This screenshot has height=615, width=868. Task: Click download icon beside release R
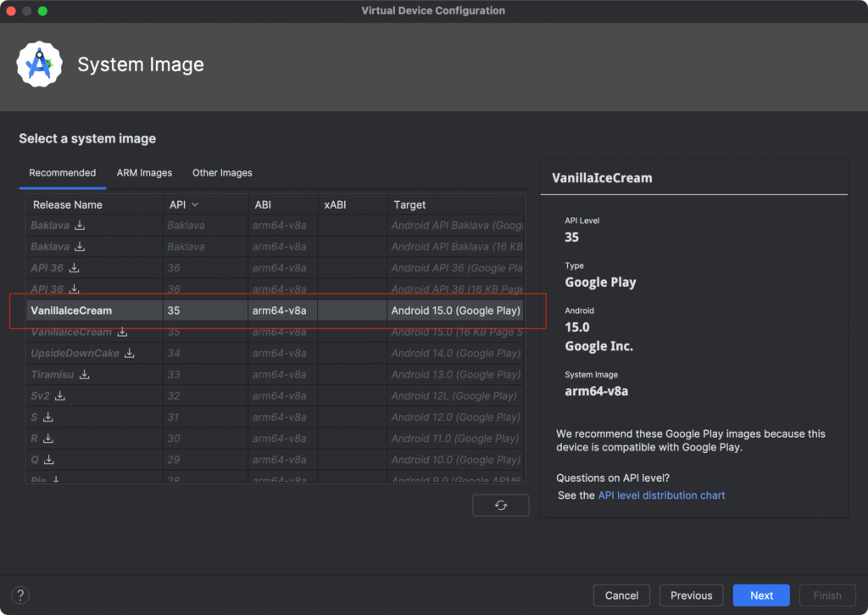tap(48, 439)
